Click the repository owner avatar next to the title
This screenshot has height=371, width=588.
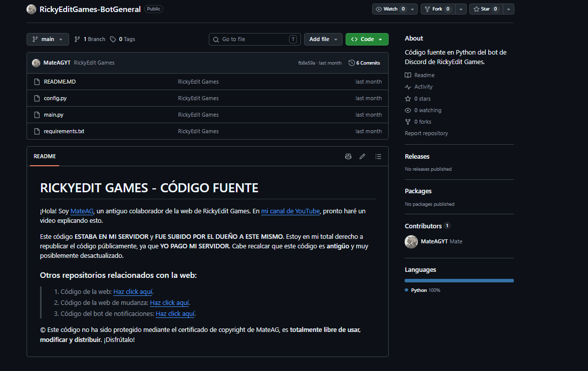pyautogui.click(x=32, y=9)
